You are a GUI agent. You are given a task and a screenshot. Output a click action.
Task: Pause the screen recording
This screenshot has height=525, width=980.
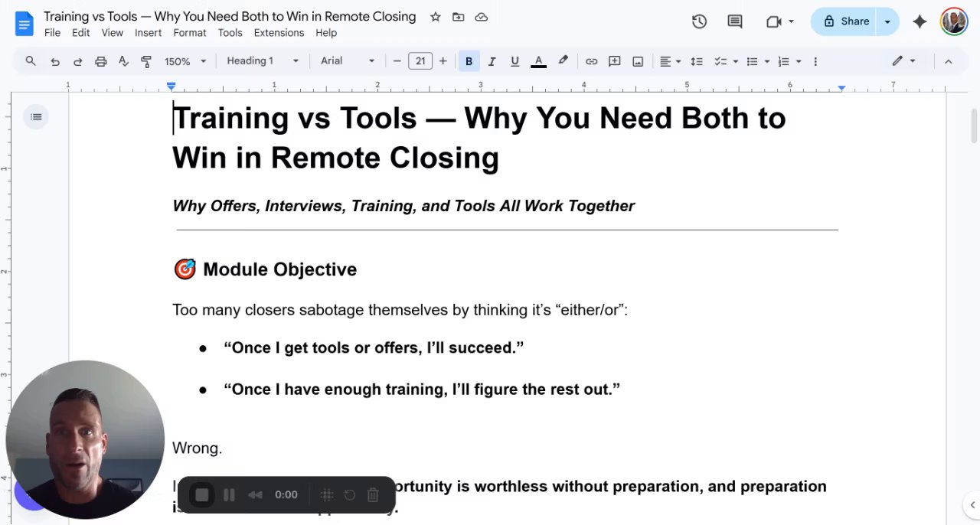click(x=229, y=495)
